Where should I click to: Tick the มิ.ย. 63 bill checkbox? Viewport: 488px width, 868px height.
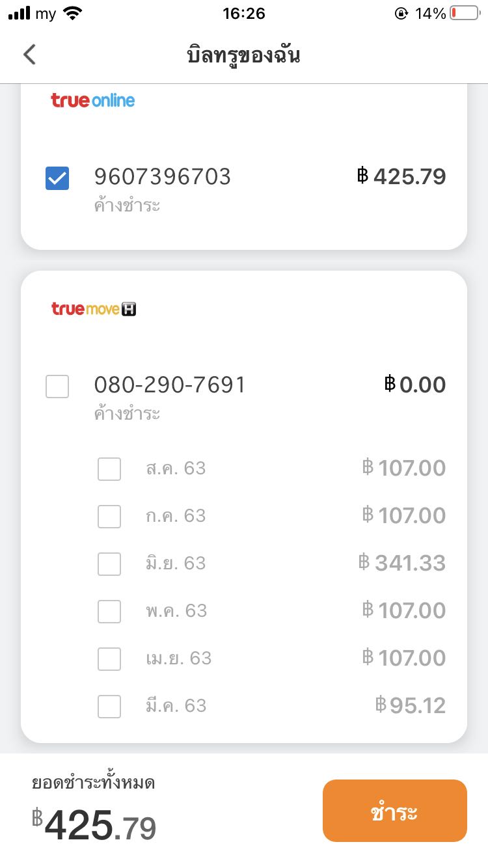109,563
